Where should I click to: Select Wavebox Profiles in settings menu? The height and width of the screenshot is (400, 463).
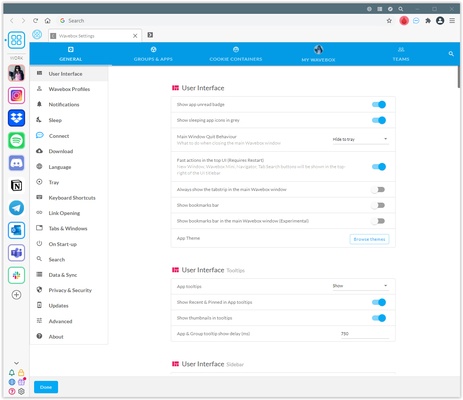click(69, 89)
